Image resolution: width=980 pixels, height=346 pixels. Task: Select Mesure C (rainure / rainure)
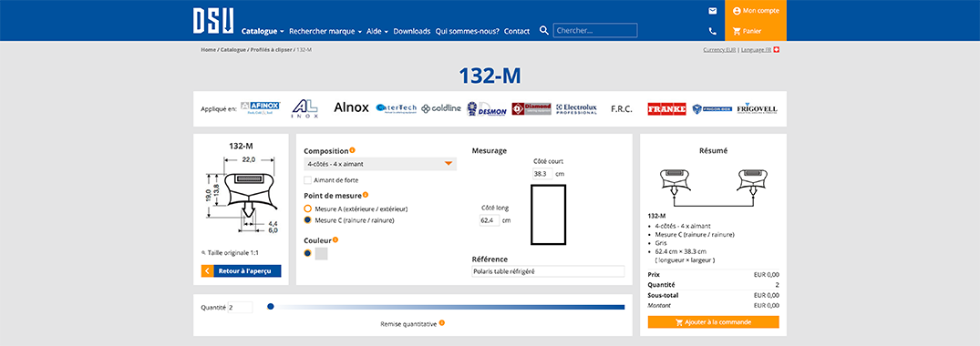tap(307, 219)
